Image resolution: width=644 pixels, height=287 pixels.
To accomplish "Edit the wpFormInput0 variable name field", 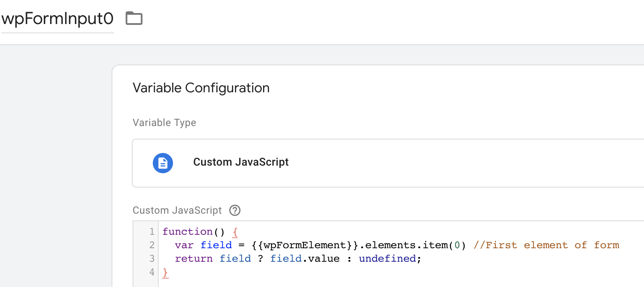I will 57,19.
